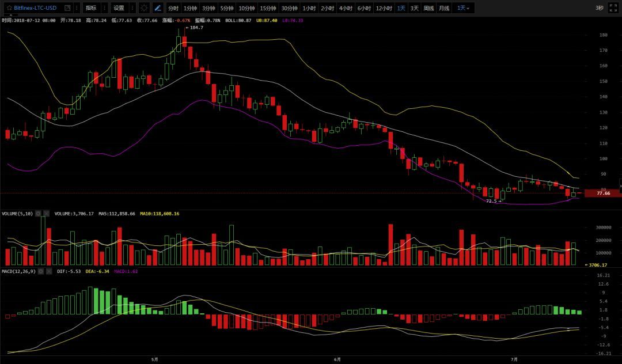
Task: Open the 设置 settings button
Action: (119, 8)
